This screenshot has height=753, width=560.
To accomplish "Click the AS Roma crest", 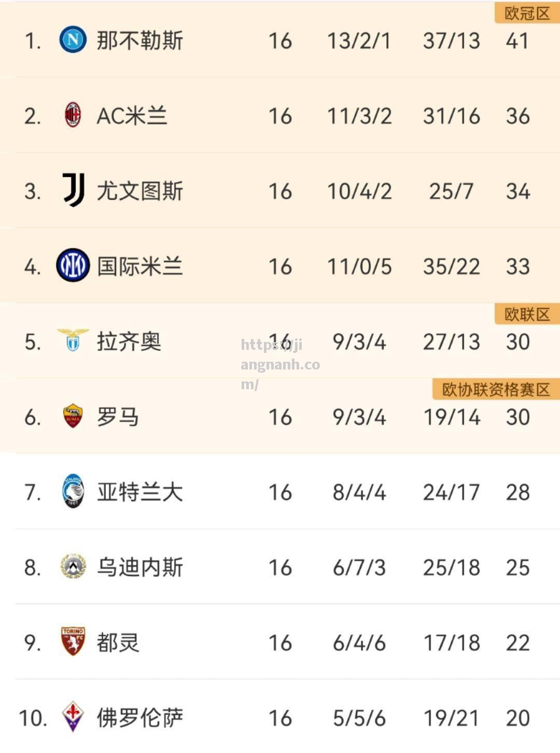I will (73, 416).
